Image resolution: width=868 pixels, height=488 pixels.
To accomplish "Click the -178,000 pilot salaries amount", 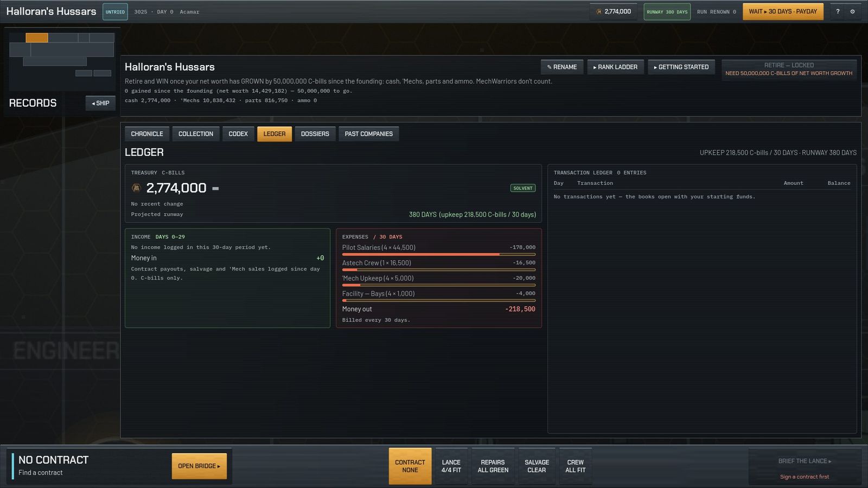I will [x=522, y=247].
